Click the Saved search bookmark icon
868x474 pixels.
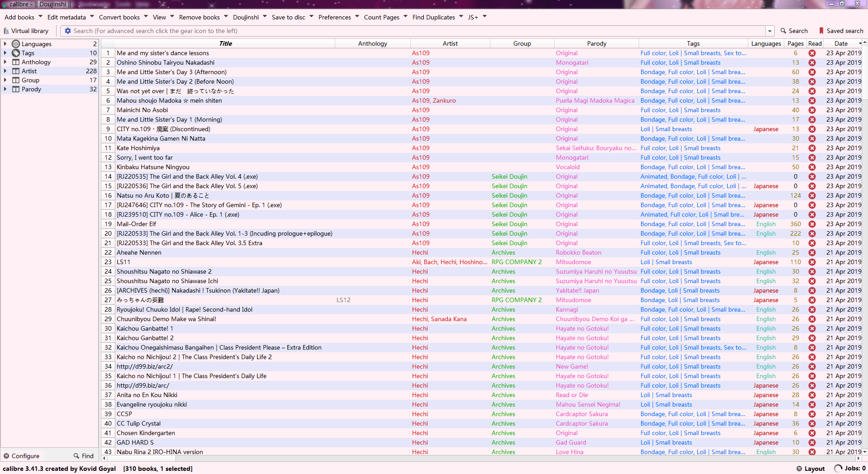(821, 31)
